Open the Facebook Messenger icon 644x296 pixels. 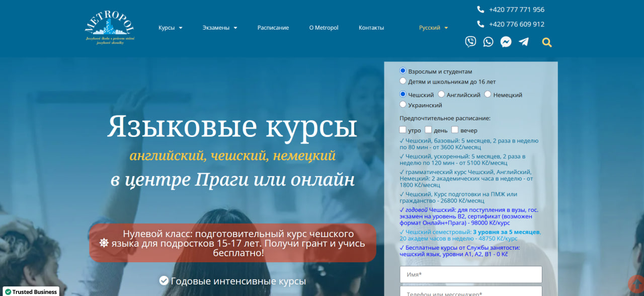(x=506, y=42)
